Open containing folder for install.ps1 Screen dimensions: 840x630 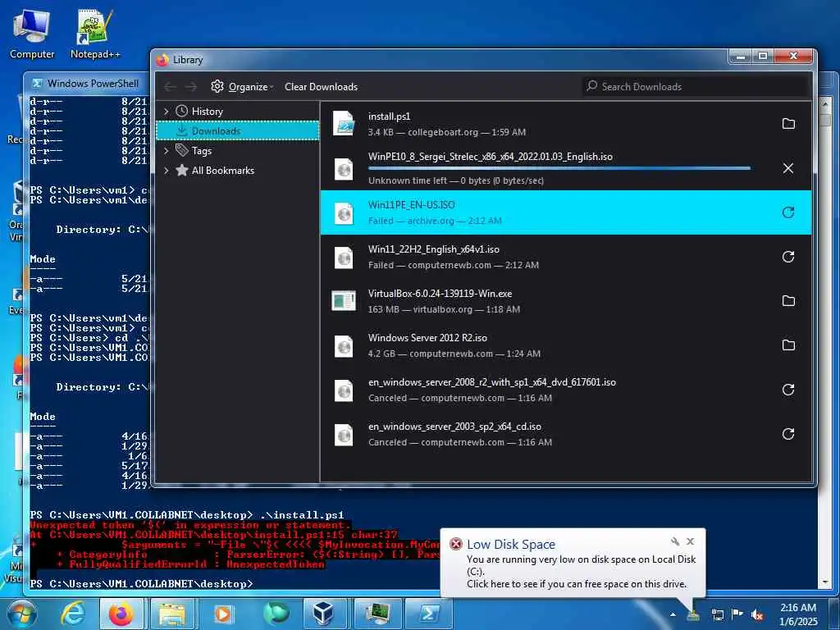coord(788,124)
